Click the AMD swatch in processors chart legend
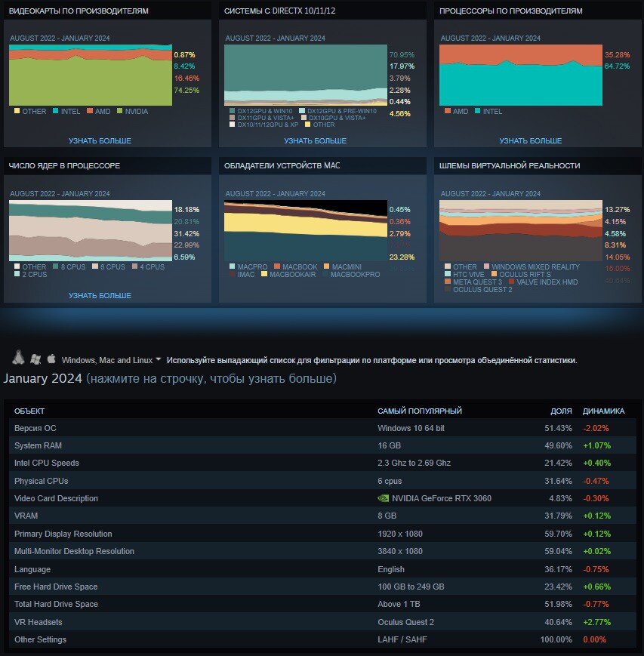 pos(447,111)
